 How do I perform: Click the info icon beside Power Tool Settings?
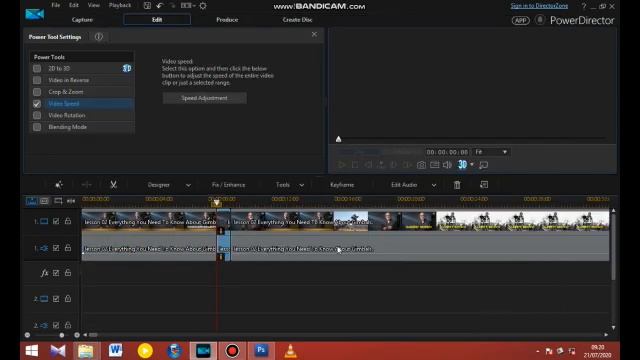pos(99,37)
